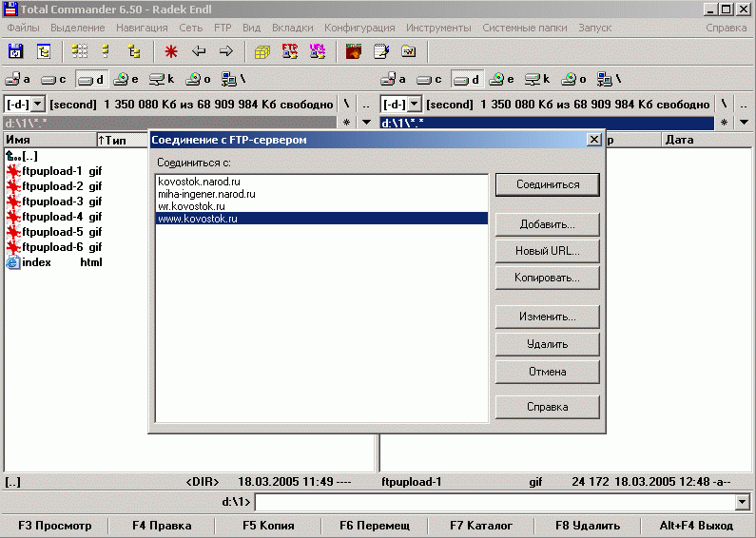The height and width of the screenshot is (538, 756).
Task: Select drive c in right panel
Action: click(x=429, y=79)
